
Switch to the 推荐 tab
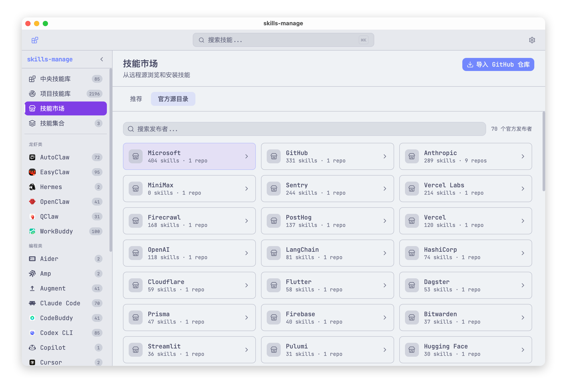(x=136, y=99)
